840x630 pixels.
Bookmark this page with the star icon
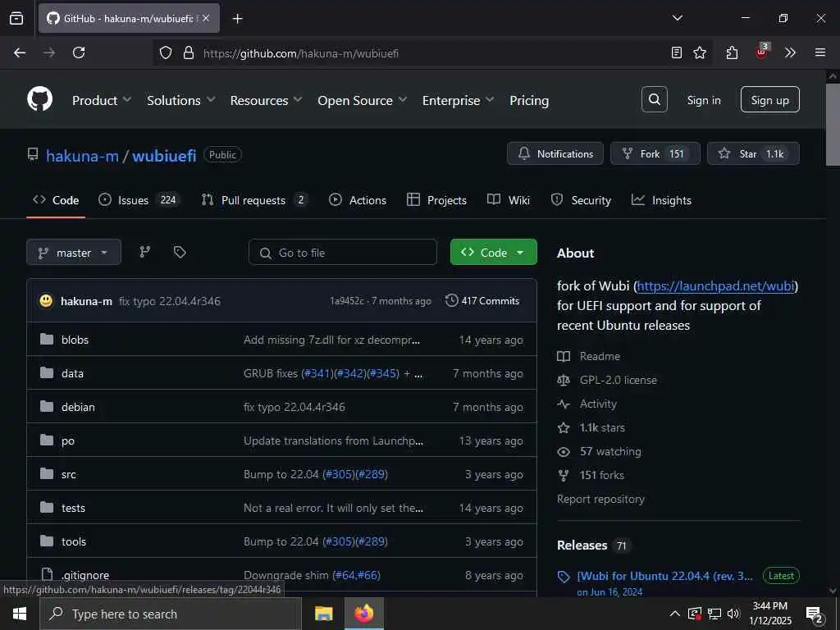point(700,52)
